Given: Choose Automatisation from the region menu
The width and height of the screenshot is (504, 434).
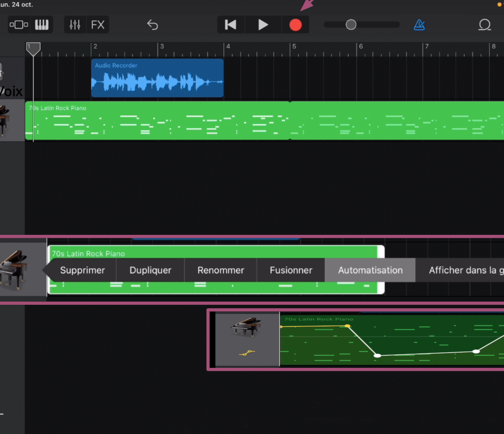Looking at the screenshot, I should (370, 270).
